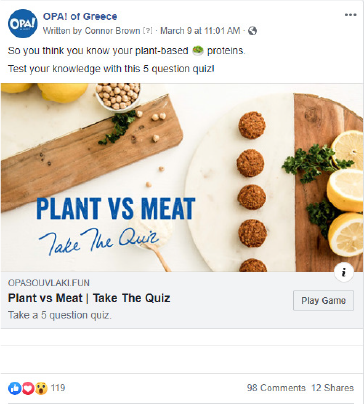This screenshot has height=405, width=364.
Task: Click the blue Like reaction icon
Action: pos(14,388)
